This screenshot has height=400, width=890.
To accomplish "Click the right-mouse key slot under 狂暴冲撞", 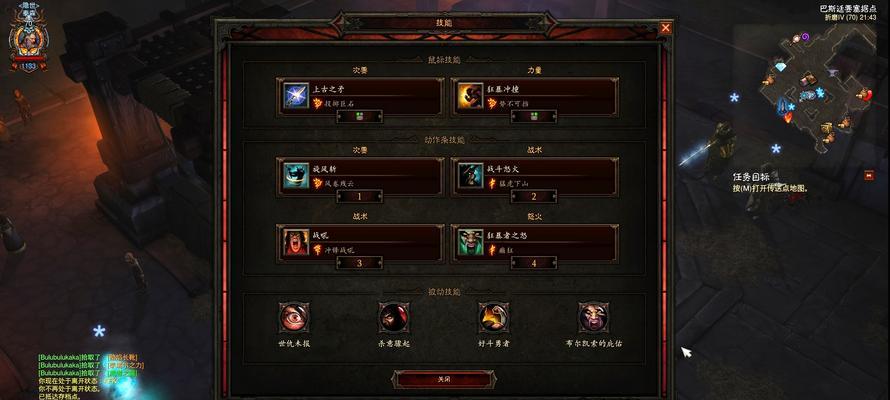I will tap(534, 116).
